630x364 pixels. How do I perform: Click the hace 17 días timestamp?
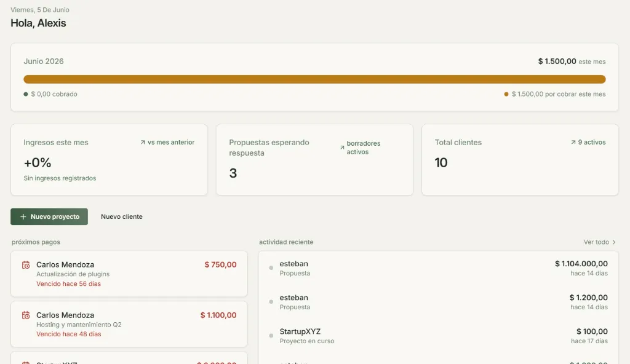pos(589,341)
